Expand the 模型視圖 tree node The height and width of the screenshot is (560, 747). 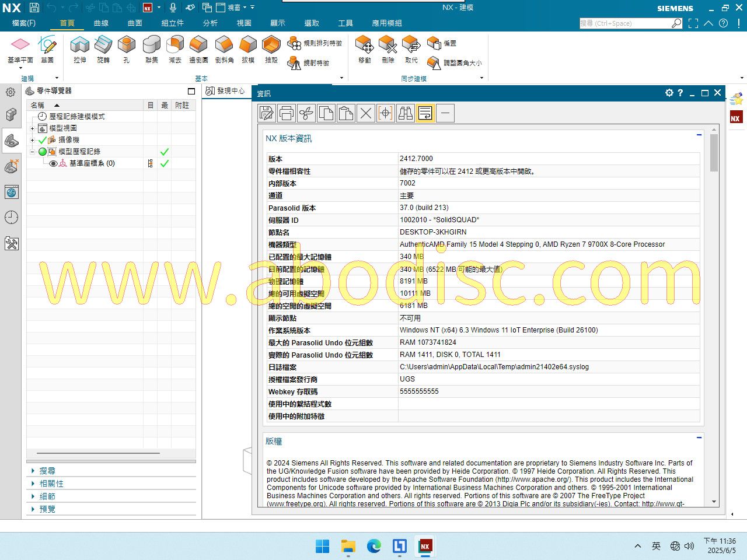(33, 128)
